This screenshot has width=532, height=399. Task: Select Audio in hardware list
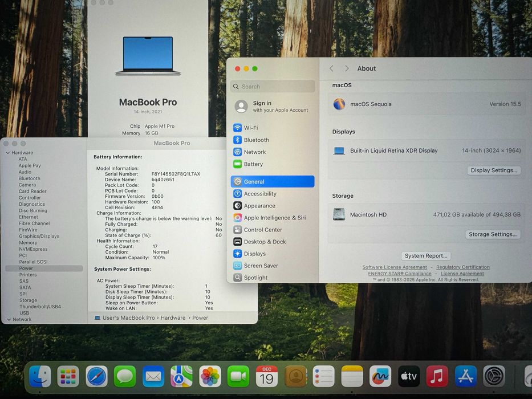25,172
